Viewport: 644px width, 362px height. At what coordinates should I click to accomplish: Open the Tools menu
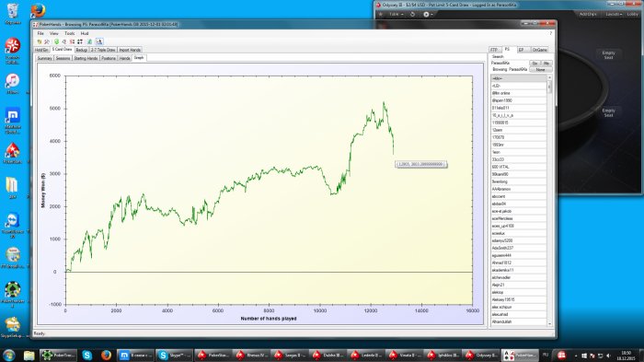tap(69, 33)
